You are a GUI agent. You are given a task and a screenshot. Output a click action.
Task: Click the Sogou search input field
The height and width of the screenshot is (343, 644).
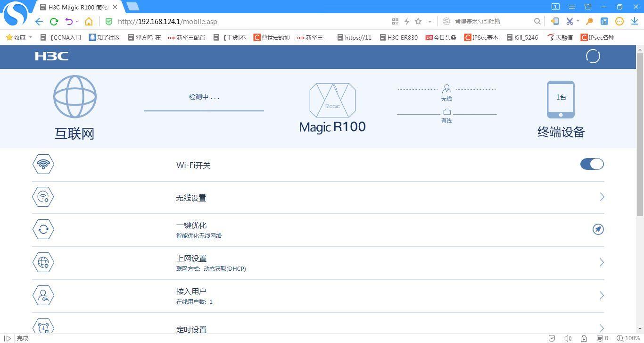coord(492,21)
